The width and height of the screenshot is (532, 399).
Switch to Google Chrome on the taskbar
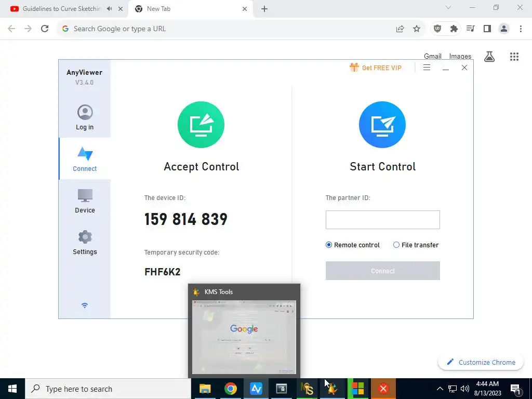click(x=230, y=389)
